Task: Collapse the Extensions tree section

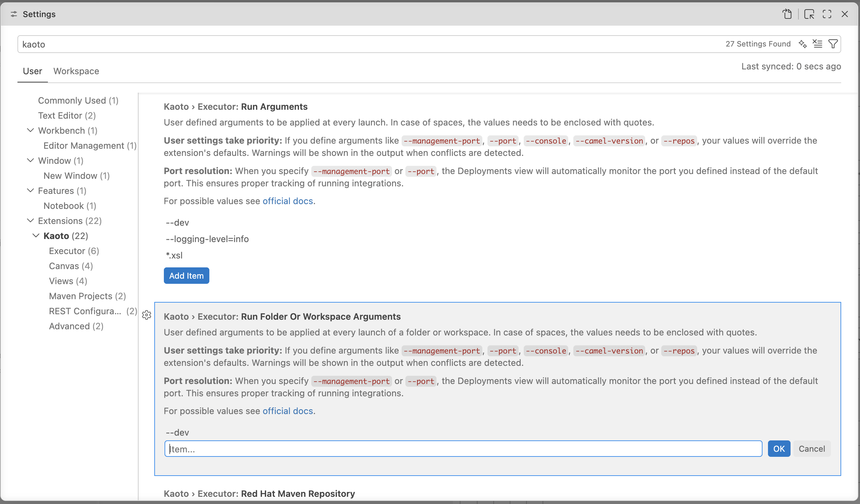Action: point(30,221)
